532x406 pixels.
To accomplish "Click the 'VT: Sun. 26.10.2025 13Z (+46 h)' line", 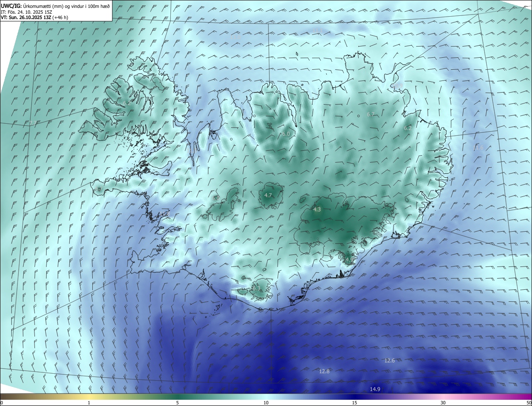I will point(34,17).
